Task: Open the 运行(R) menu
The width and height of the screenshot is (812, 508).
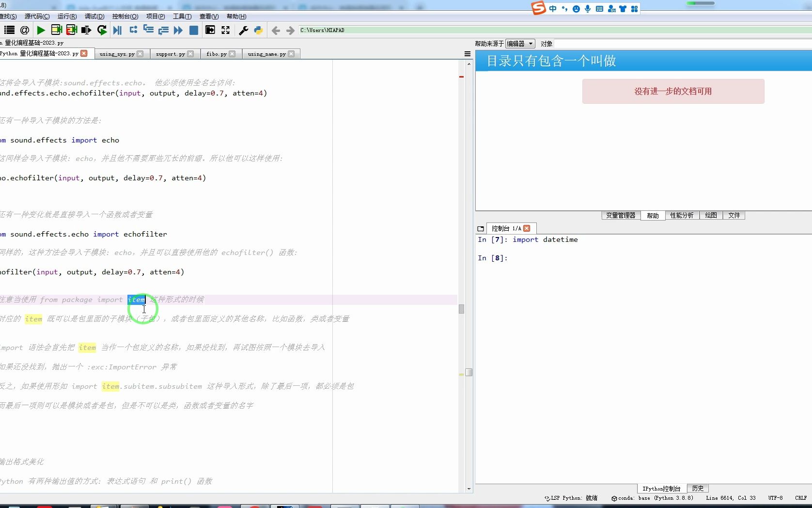Action: (67, 16)
